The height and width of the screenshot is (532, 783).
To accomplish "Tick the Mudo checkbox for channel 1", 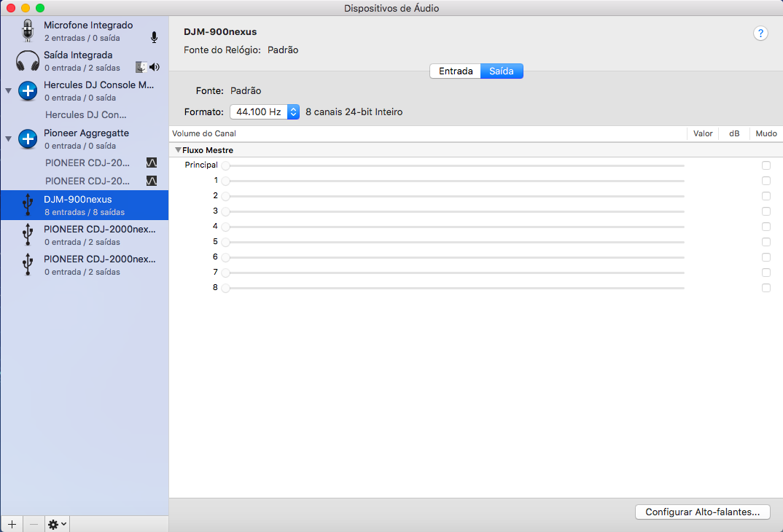I will coord(766,181).
